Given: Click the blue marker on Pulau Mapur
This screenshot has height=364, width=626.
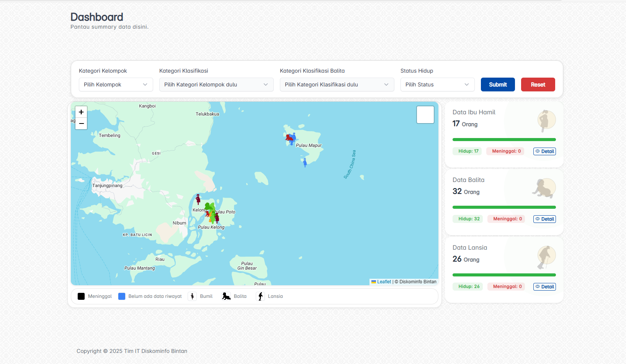Looking at the screenshot, I should (305, 163).
